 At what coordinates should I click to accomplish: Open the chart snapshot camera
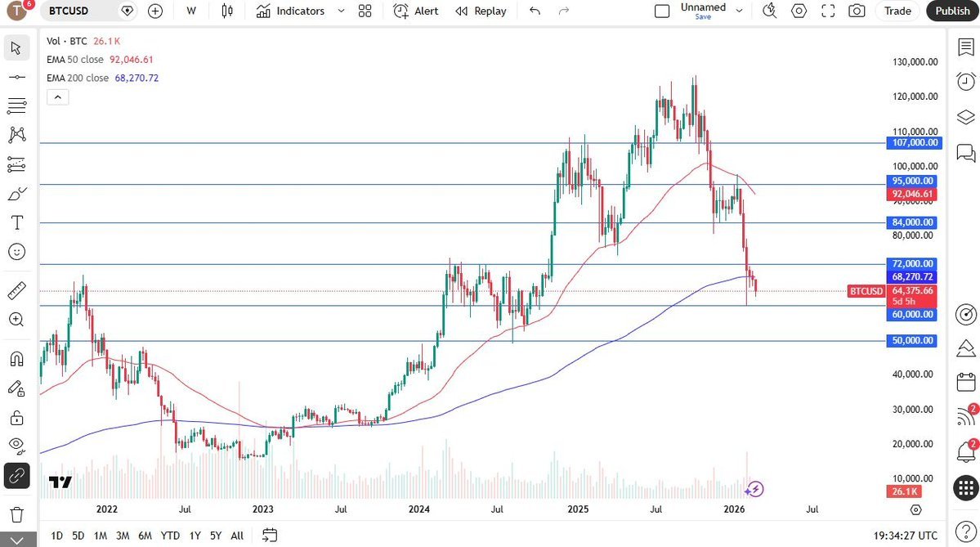pyautogui.click(x=856, y=11)
